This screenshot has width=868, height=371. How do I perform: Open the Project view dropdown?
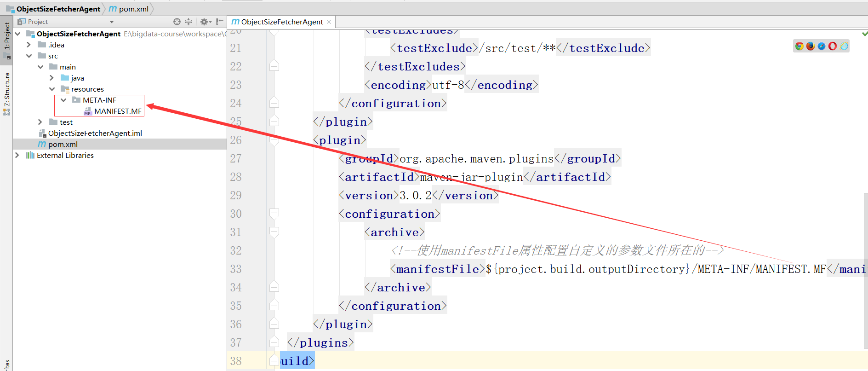pyautogui.click(x=112, y=22)
